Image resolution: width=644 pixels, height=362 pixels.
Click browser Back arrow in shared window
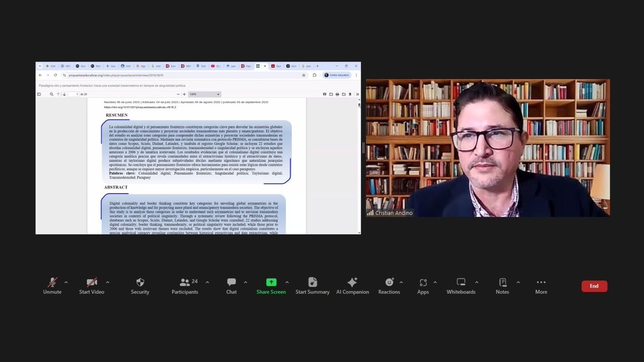pos(40,75)
